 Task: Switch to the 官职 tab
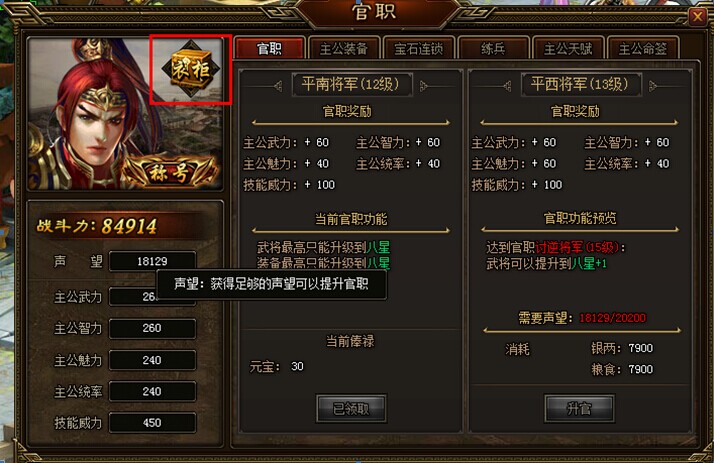(269, 48)
